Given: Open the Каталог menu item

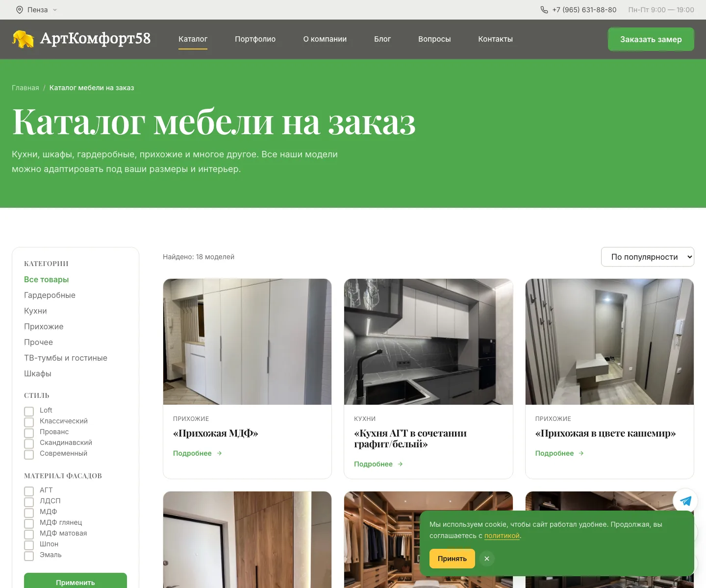Looking at the screenshot, I should point(193,39).
